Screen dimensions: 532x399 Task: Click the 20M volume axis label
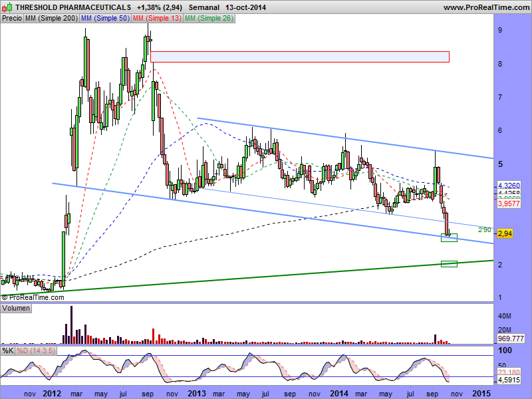505,330
